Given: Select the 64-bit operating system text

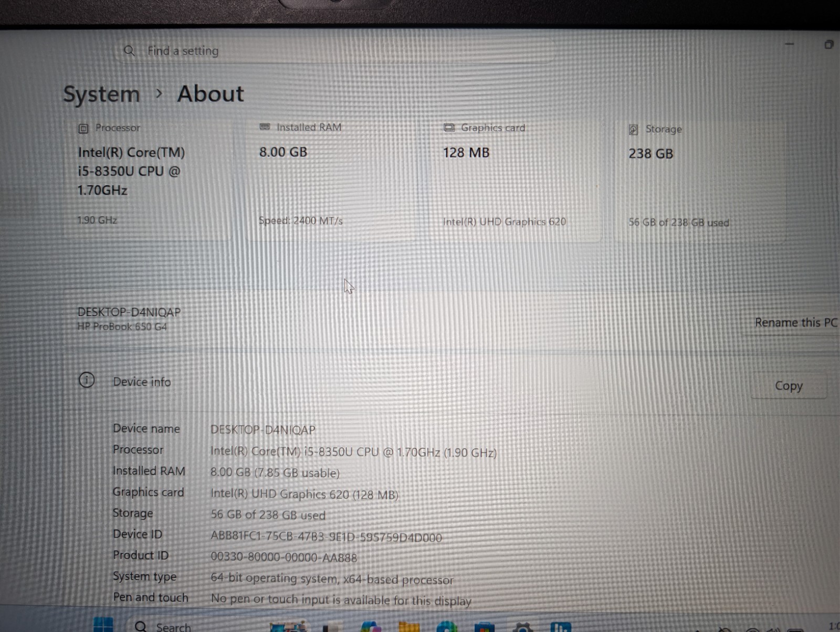Looking at the screenshot, I should 332,579.
